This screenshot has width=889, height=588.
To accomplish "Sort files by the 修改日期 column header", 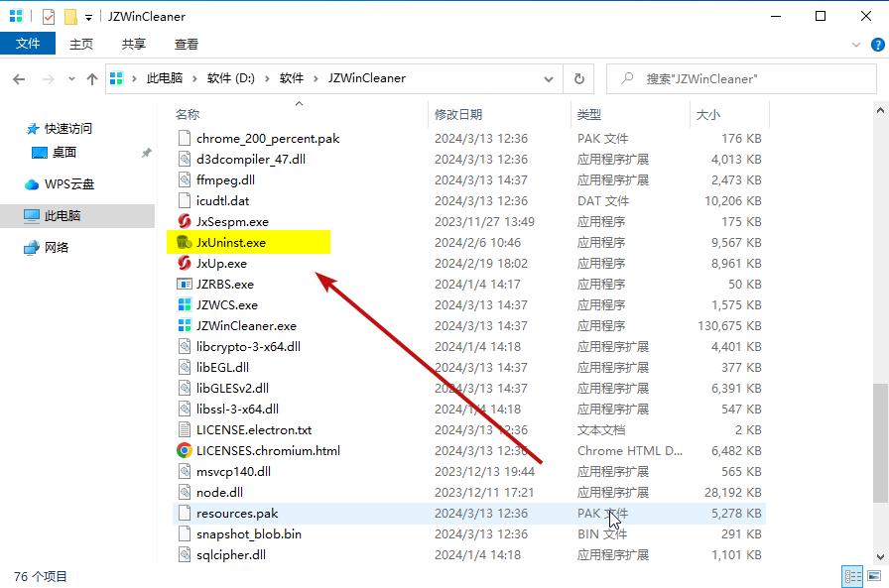I will [x=458, y=115].
